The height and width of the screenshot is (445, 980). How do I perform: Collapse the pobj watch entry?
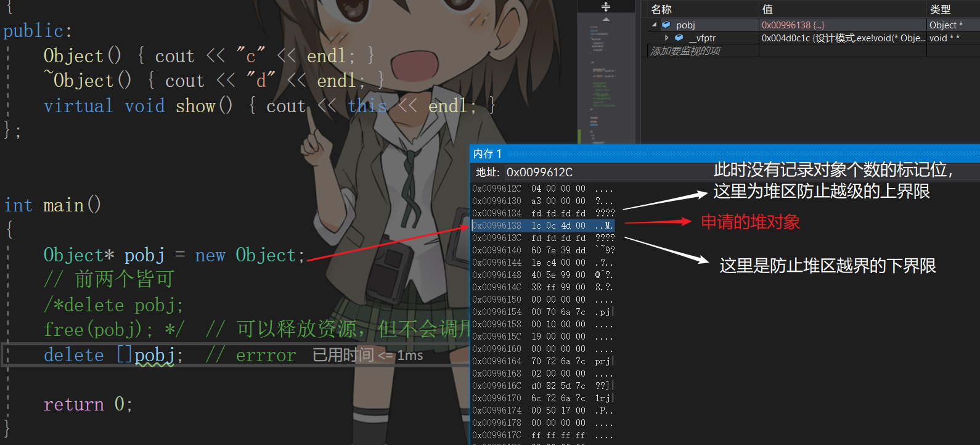[654, 25]
